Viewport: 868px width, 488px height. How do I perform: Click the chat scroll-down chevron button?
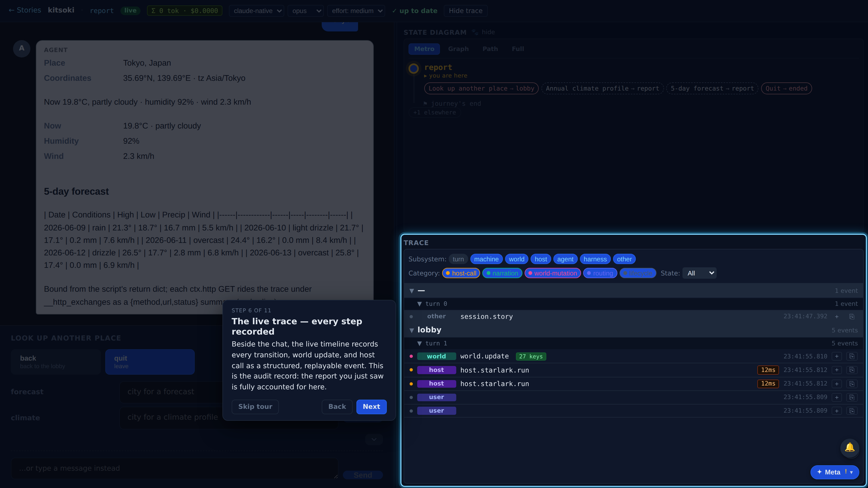(x=374, y=439)
